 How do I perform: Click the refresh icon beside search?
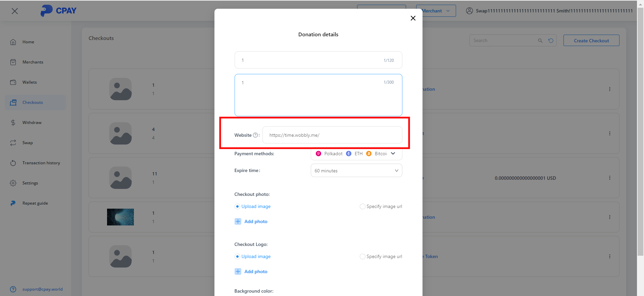[x=551, y=41]
